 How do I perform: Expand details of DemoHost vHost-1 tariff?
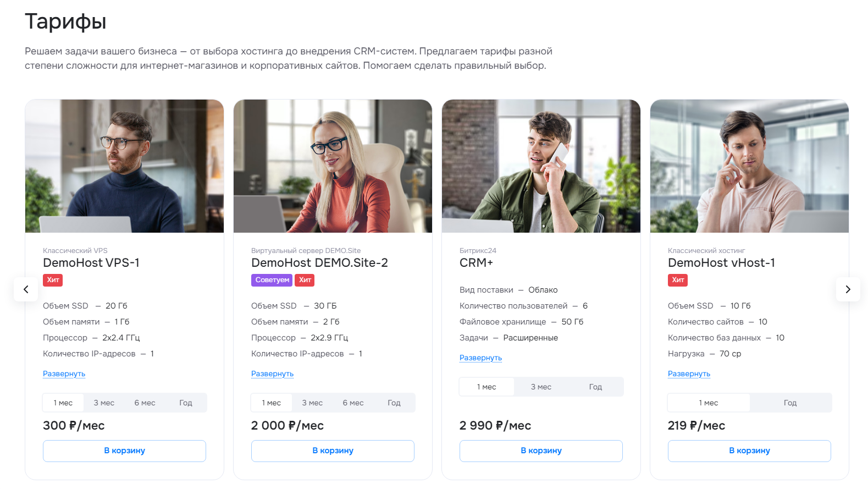click(689, 374)
